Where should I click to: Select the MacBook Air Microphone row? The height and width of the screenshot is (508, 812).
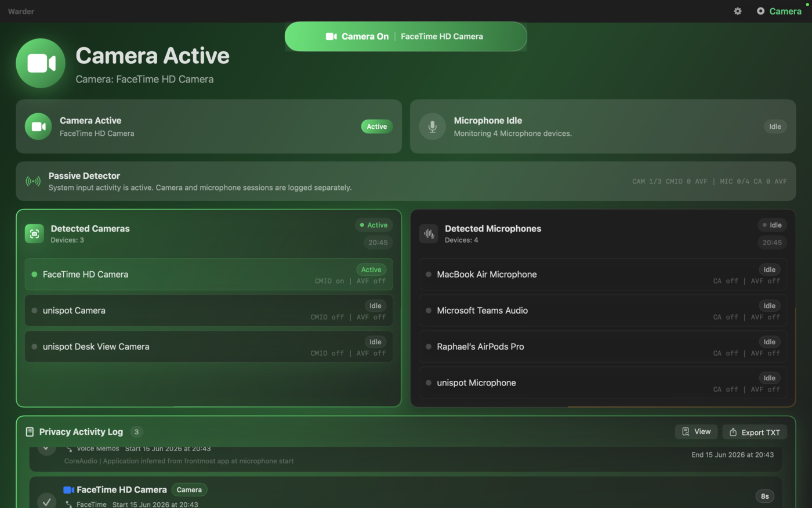click(x=603, y=274)
